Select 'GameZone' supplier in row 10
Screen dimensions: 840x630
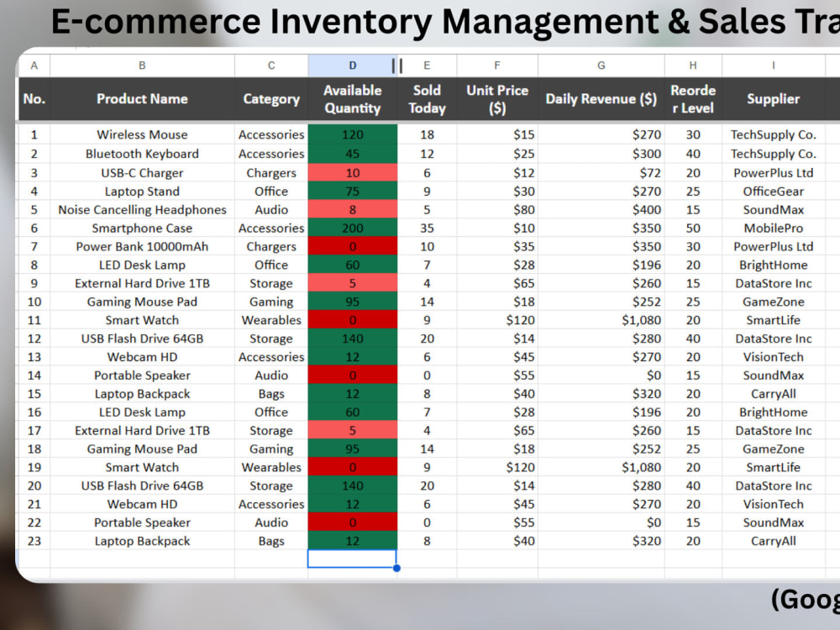tap(773, 302)
